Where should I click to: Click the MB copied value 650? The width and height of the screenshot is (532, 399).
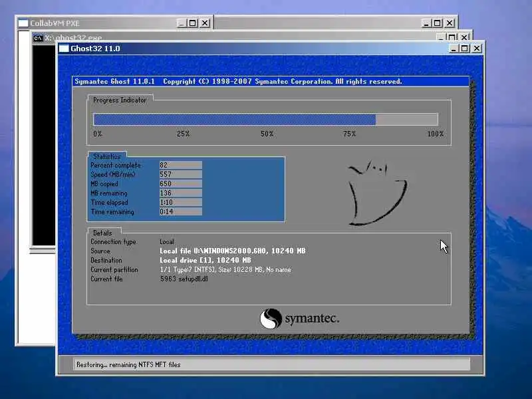pyautogui.click(x=180, y=184)
